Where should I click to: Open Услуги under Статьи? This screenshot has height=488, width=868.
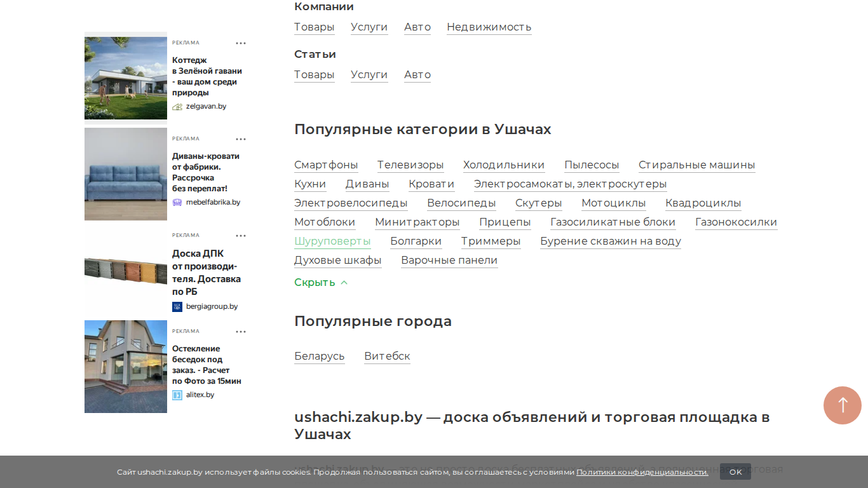coord(369,75)
